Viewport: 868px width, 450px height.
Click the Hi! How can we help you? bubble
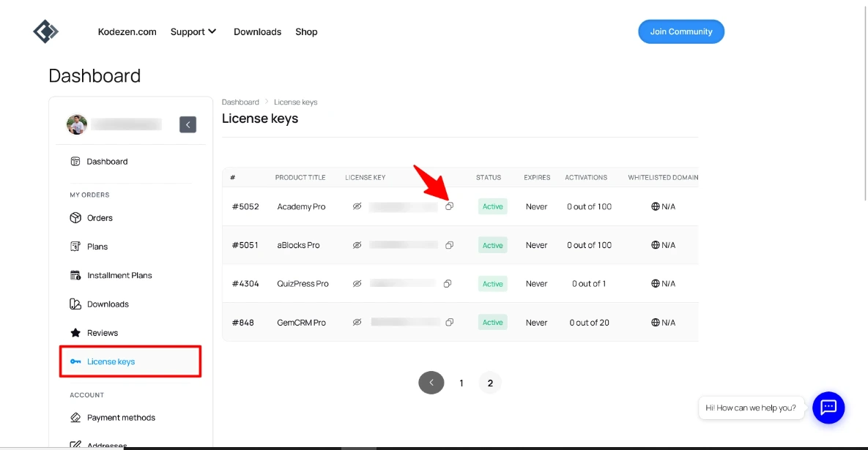tap(751, 408)
